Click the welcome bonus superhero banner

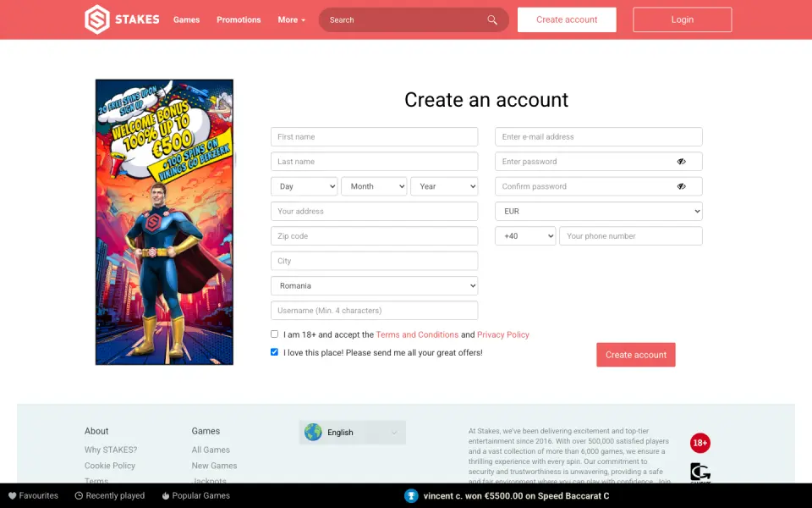tap(164, 222)
